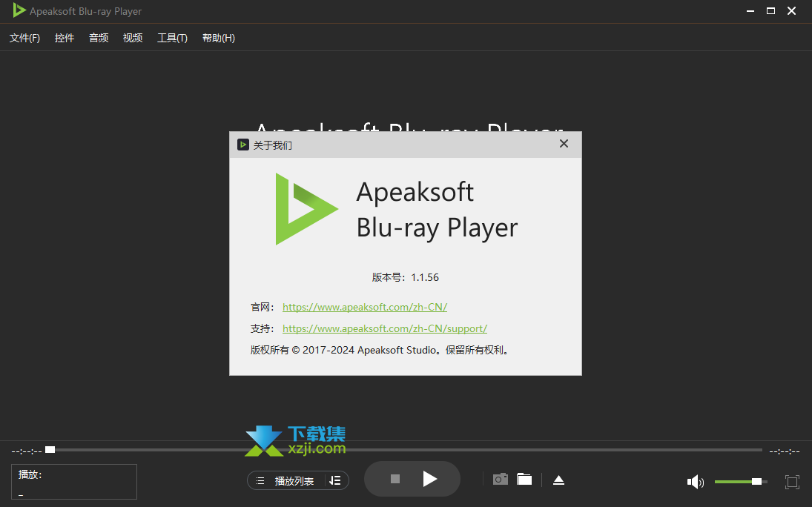The width and height of the screenshot is (812, 507).
Task: Click the play button
Action: pyautogui.click(x=430, y=479)
